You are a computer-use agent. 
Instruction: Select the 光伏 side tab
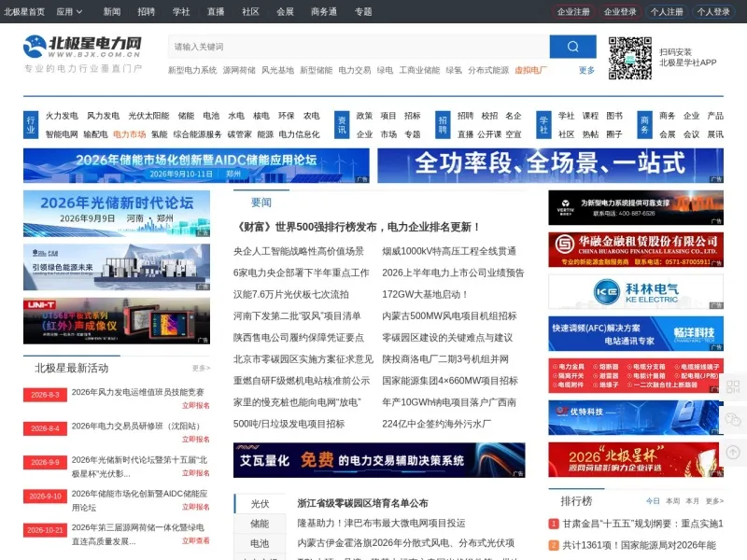260,504
